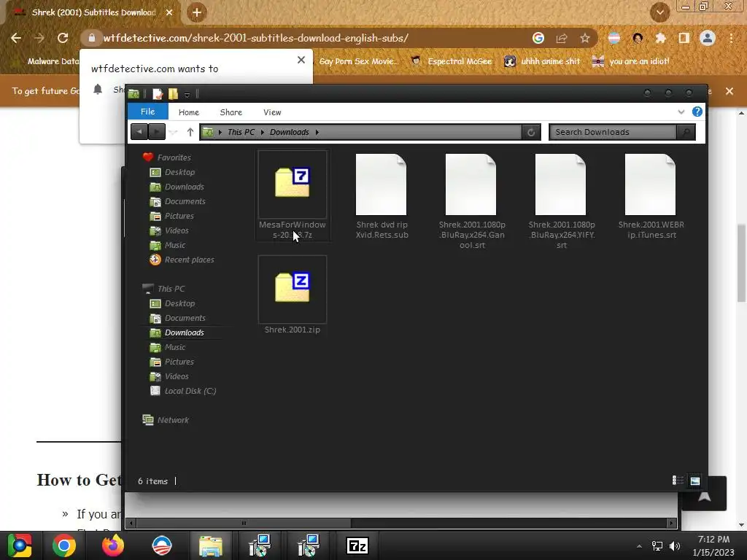Go back in Chrome
Viewport: 747px width, 560px height.
pyautogui.click(x=16, y=38)
